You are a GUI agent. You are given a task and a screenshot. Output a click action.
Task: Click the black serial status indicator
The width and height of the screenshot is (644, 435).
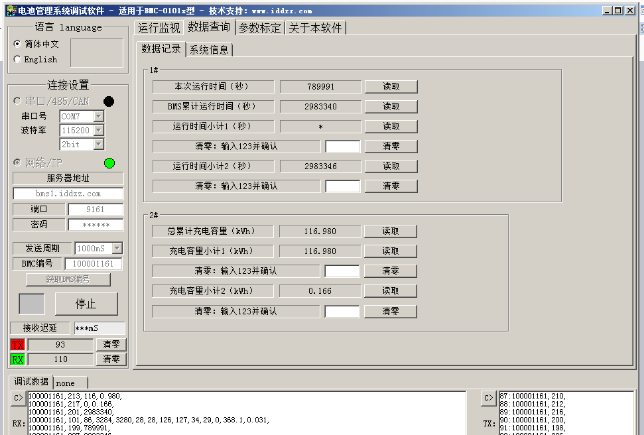[109, 101]
